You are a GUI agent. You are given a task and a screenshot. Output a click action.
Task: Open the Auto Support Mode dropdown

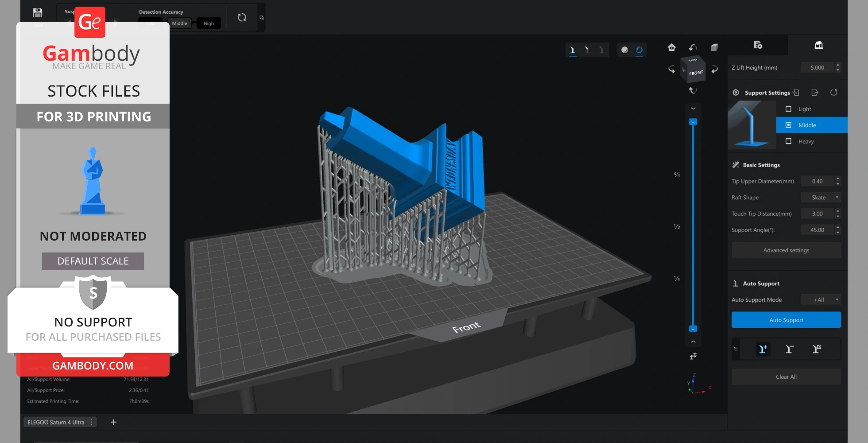[821, 300]
